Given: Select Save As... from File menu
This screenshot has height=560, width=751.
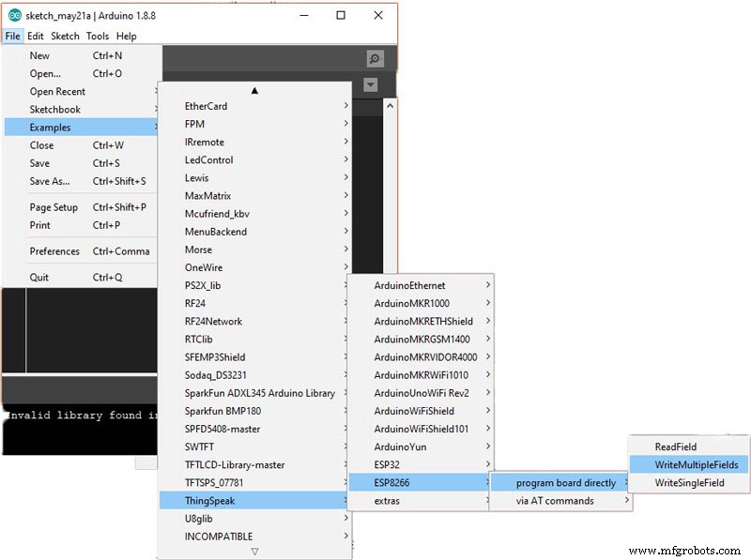Looking at the screenshot, I should [x=49, y=181].
